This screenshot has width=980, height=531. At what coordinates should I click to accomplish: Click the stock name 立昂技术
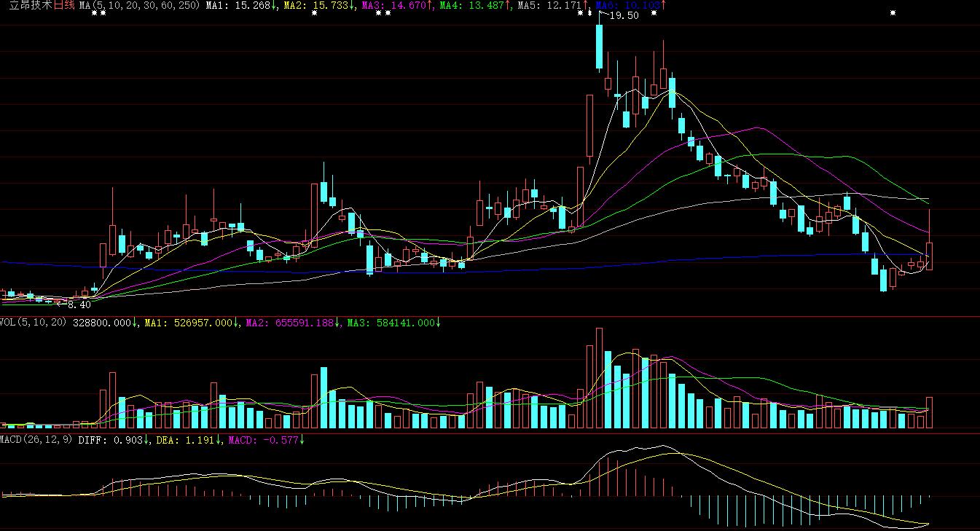31,5
